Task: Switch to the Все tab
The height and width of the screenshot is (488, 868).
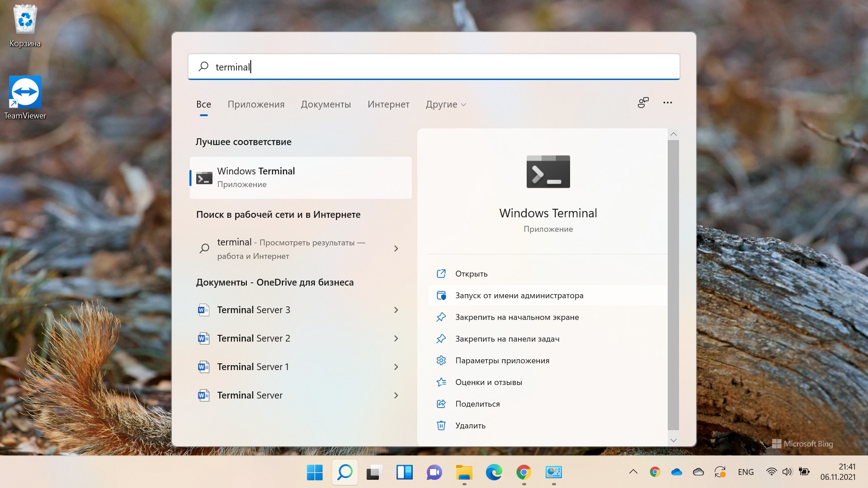Action: pos(203,104)
